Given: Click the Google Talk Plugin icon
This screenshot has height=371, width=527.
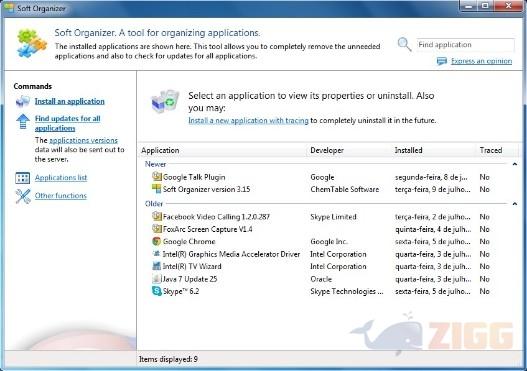Looking at the screenshot, I should click(157, 176).
